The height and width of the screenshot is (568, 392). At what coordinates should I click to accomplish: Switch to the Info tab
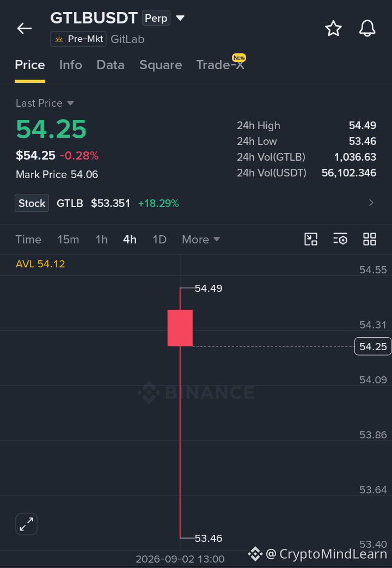tap(71, 65)
